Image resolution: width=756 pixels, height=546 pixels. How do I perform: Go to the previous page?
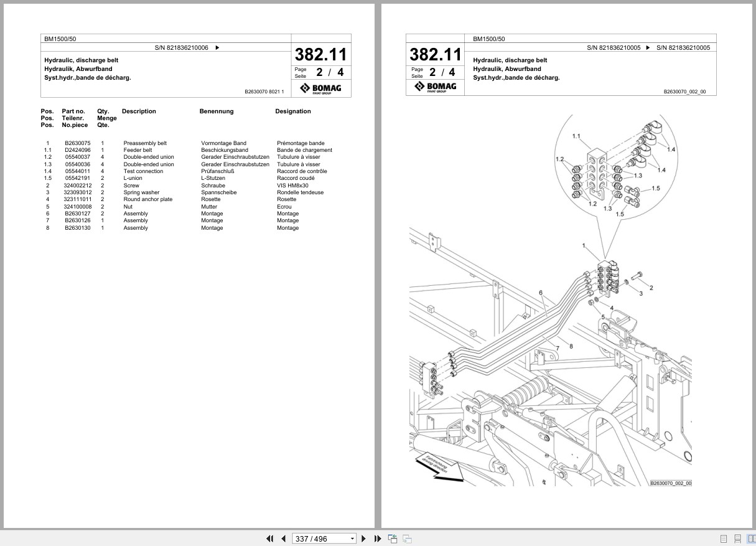pos(284,539)
